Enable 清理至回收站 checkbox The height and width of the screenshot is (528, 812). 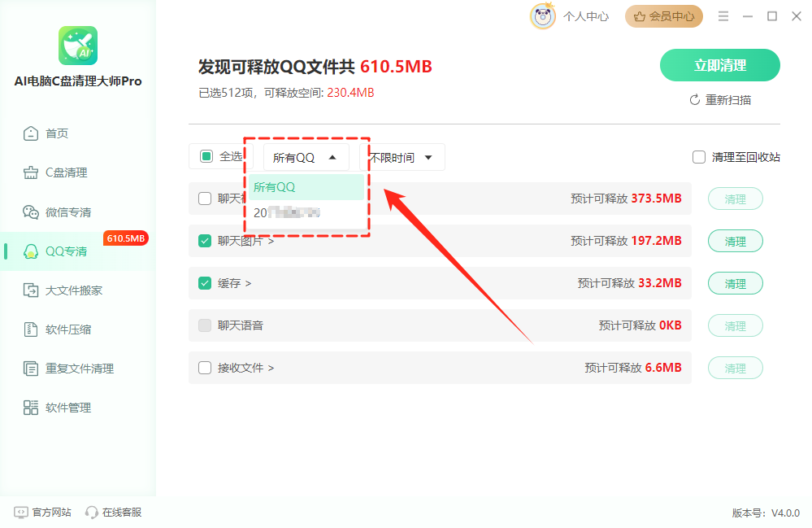pos(699,157)
